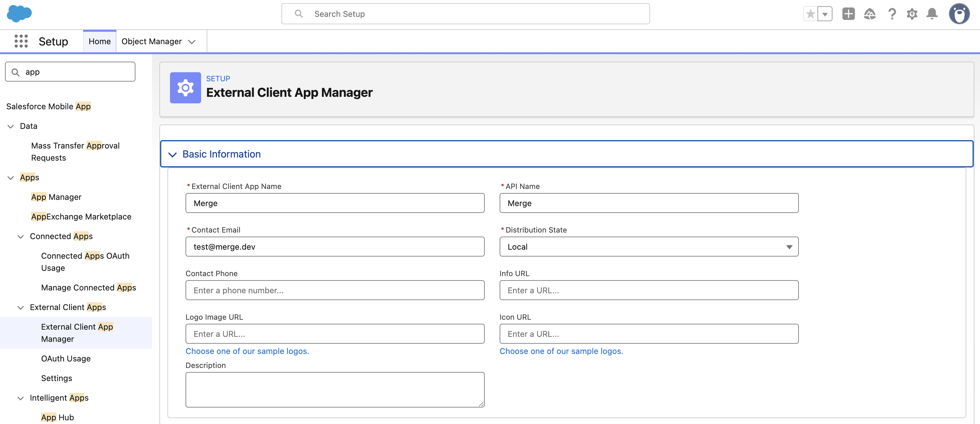Click the Salesforce cloud logo

tap(19, 13)
